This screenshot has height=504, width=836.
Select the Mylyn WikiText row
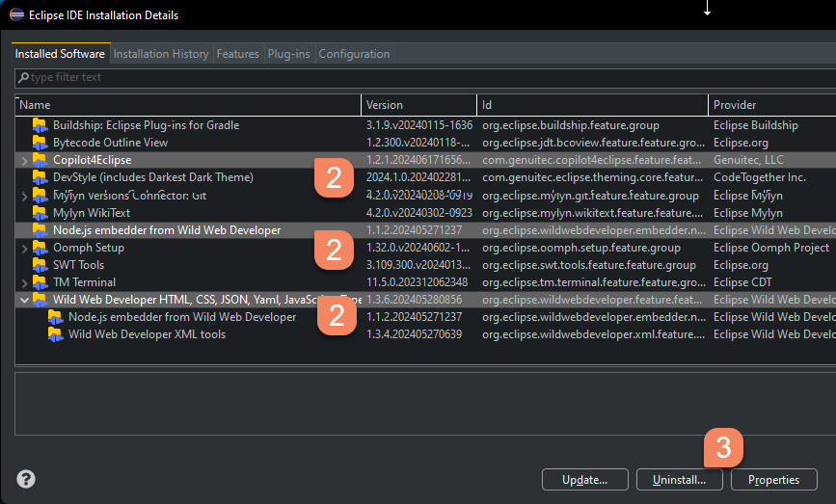point(425,213)
